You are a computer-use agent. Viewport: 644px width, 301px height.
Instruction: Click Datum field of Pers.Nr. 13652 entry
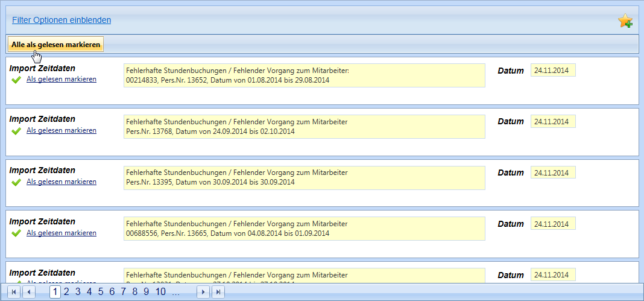point(553,70)
